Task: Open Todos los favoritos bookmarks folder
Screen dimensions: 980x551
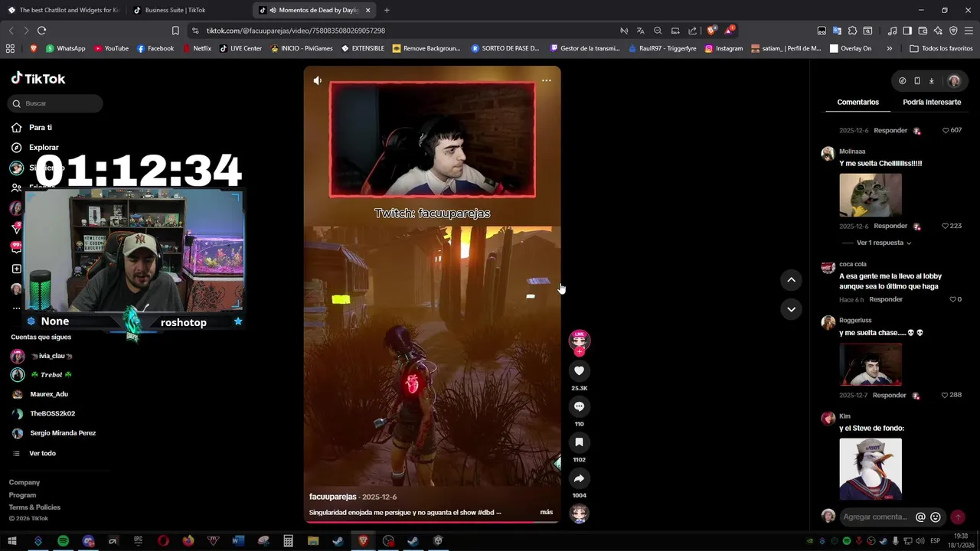Action: pos(941,48)
